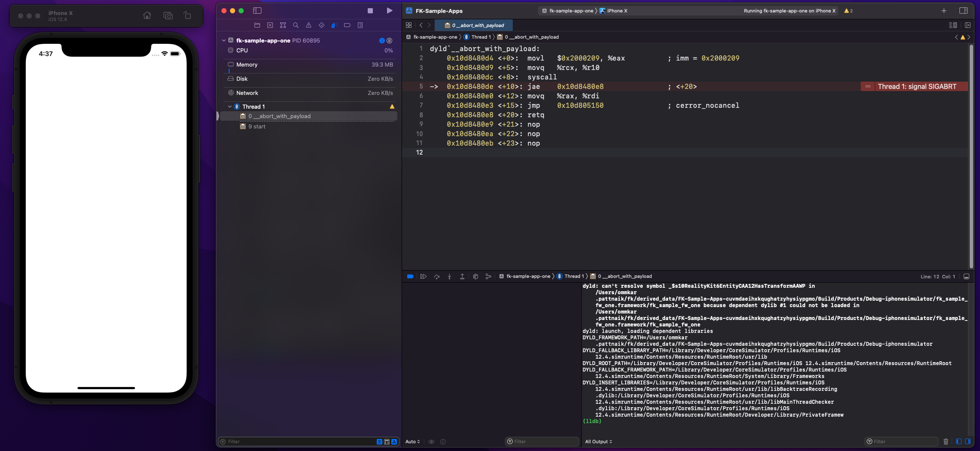Viewport: 980px width, 451px height.
Task: Open the Issue navigator warning icon
Action: [309, 25]
